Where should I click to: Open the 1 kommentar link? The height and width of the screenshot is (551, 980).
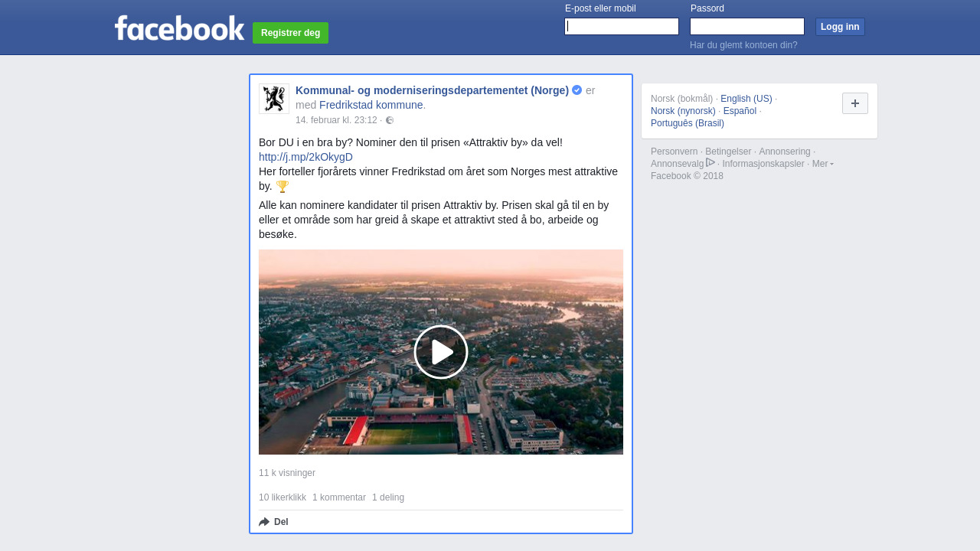[339, 497]
